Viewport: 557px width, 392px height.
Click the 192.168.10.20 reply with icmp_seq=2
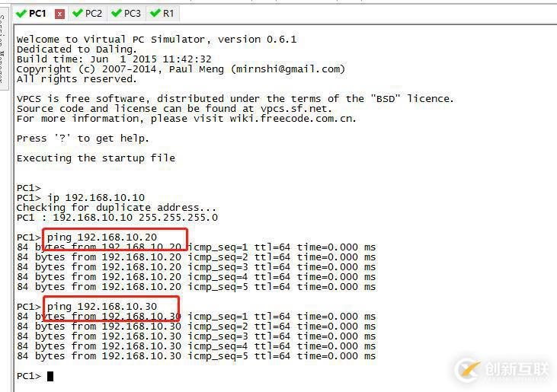click(x=196, y=257)
